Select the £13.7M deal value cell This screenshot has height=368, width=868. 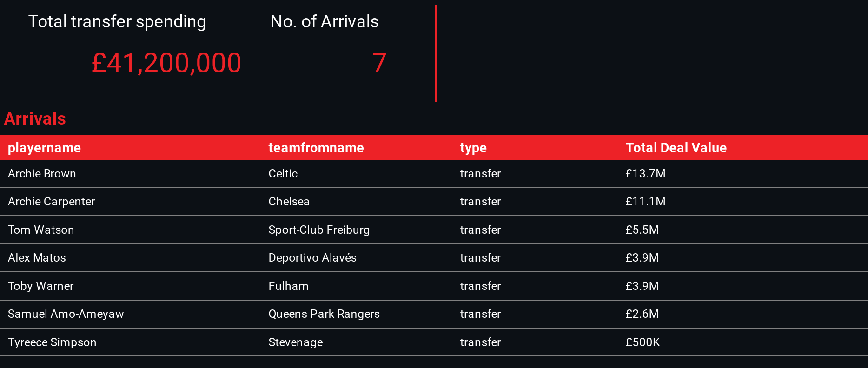(645, 174)
